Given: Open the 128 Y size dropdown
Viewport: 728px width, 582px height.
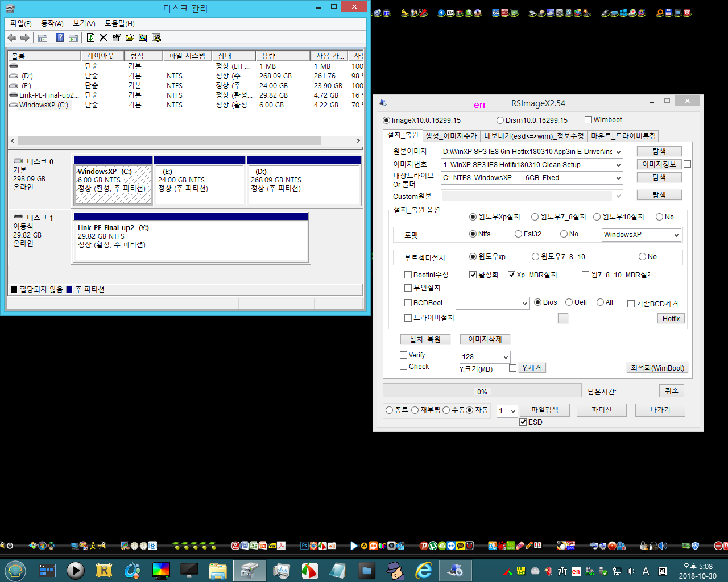Looking at the screenshot, I should click(x=506, y=357).
